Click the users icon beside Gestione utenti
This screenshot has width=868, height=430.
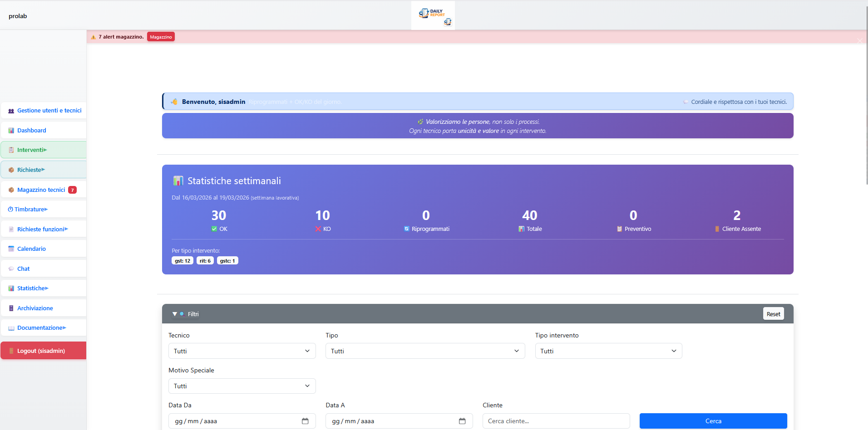point(11,111)
